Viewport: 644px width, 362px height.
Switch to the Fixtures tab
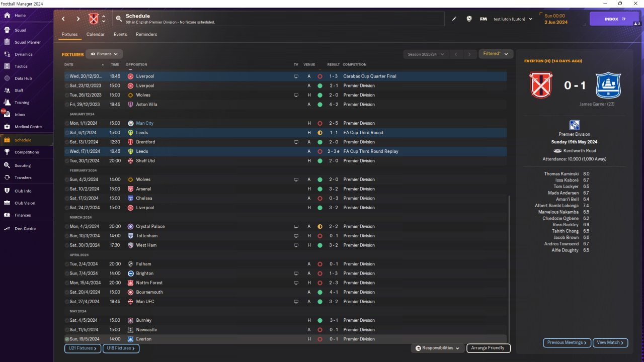pyautogui.click(x=69, y=34)
